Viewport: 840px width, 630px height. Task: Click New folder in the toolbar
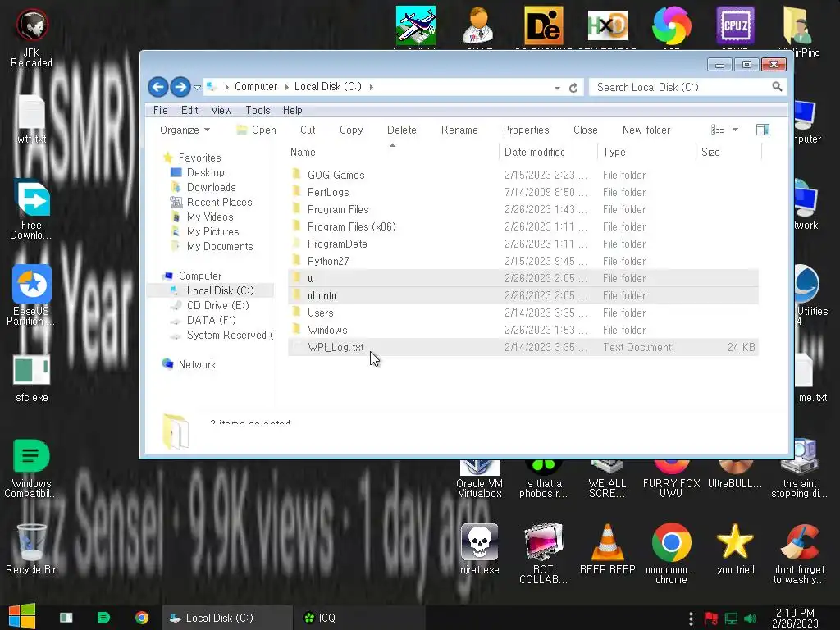click(646, 130)
